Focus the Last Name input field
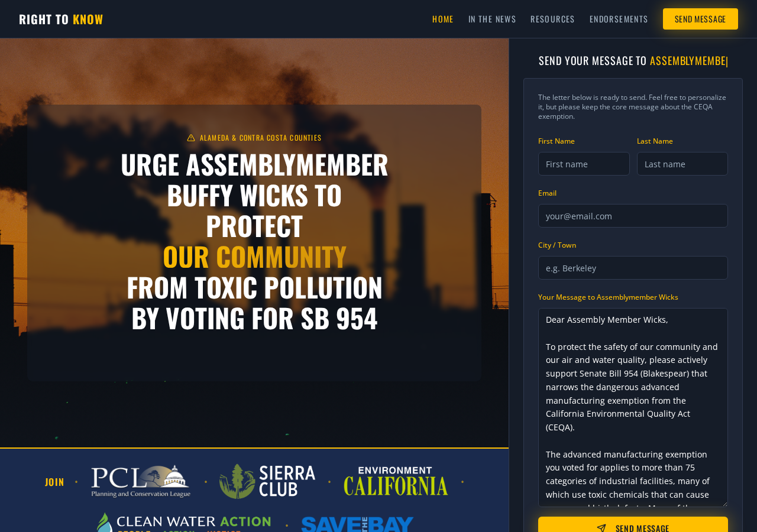Image resolution: width=757 pixels, height=532 pixels. click(682, 164)
